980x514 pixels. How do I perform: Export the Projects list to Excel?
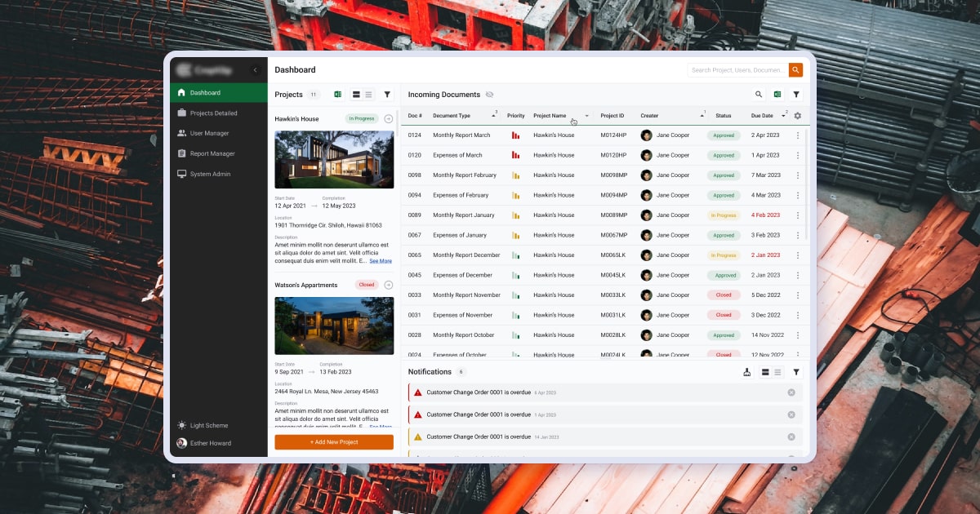(x=338, y=94)
